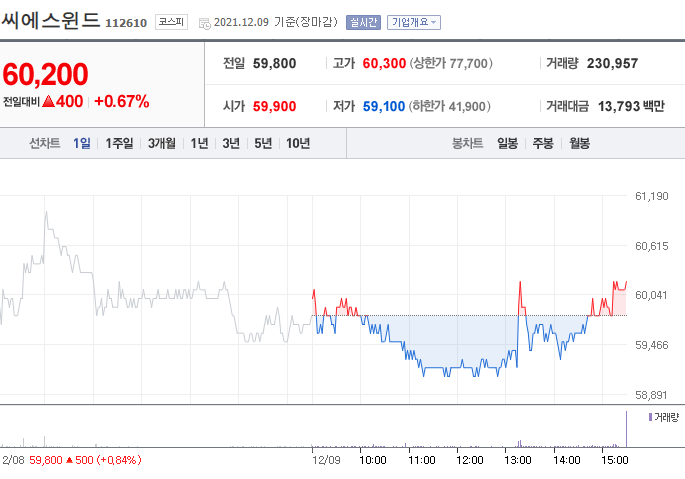Display the 10년 chart period

298,143
